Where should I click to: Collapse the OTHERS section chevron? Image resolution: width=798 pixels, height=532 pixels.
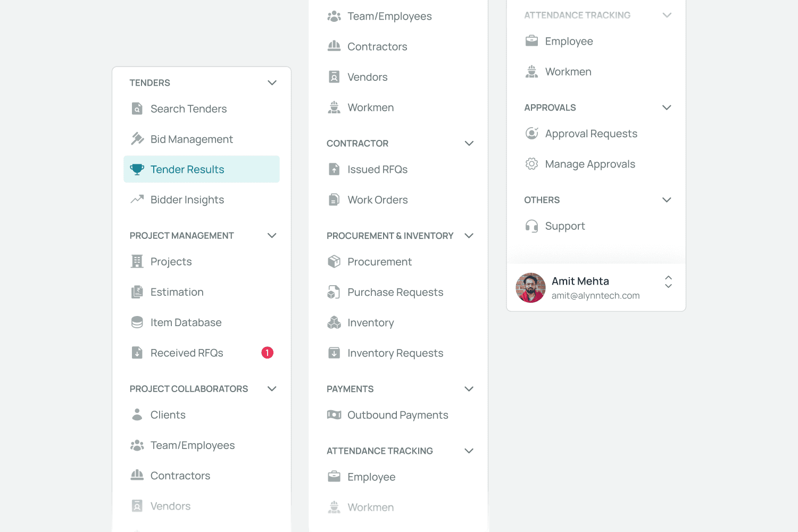tap(667, 199)
